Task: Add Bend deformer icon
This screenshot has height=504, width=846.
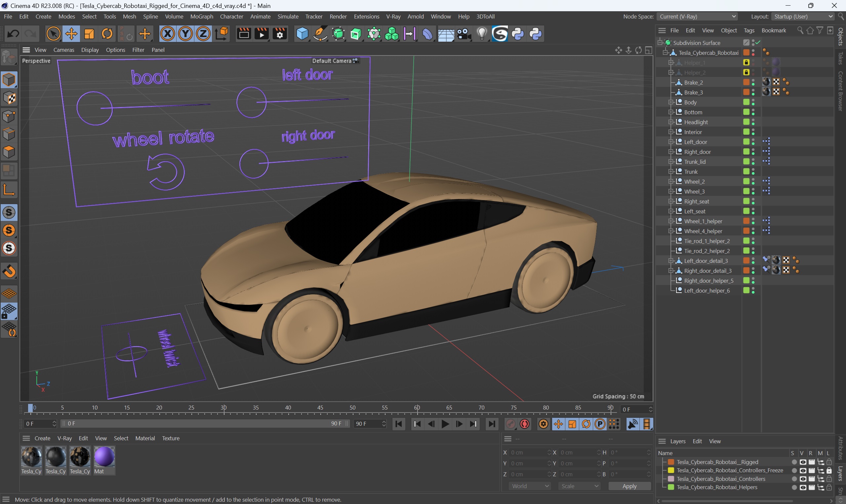Action: (x=427, y=34)
